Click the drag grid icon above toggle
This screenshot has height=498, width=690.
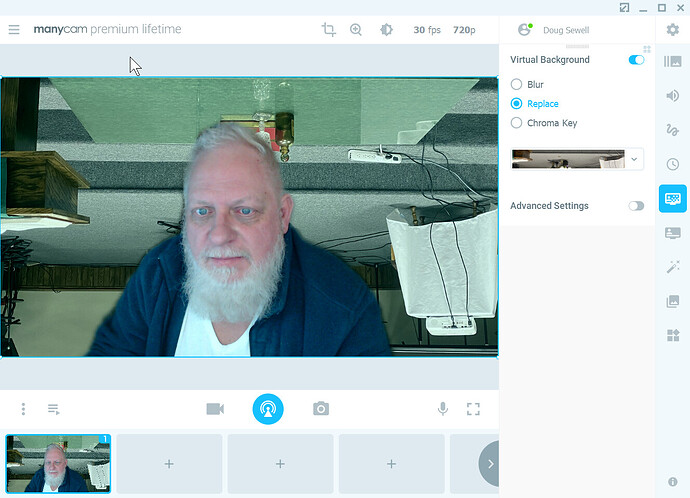coord(647,49)
